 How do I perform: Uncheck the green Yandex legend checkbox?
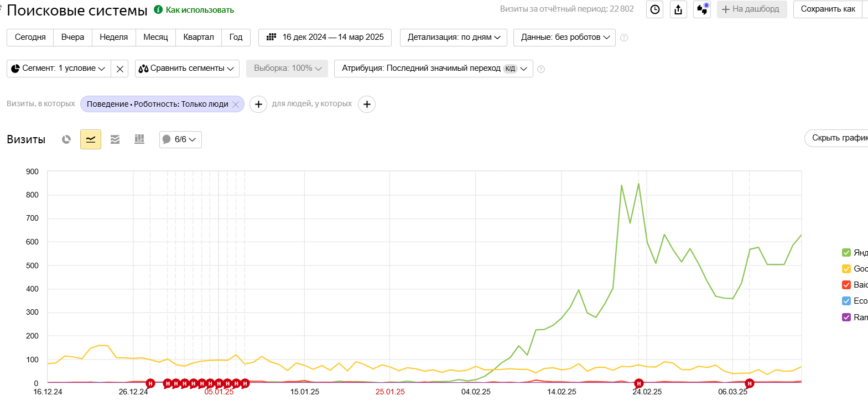tap(846, 253)
